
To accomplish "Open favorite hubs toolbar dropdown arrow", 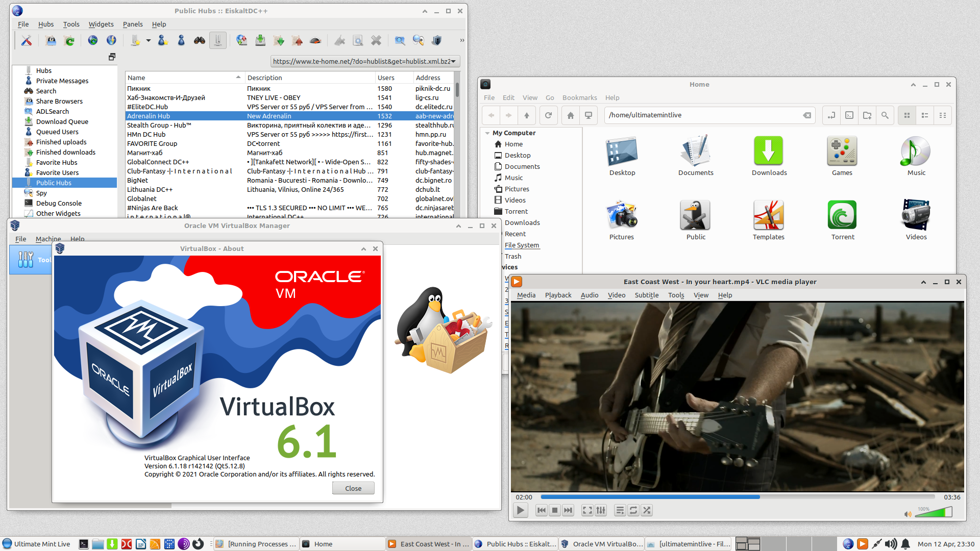I will click(149, 41).
